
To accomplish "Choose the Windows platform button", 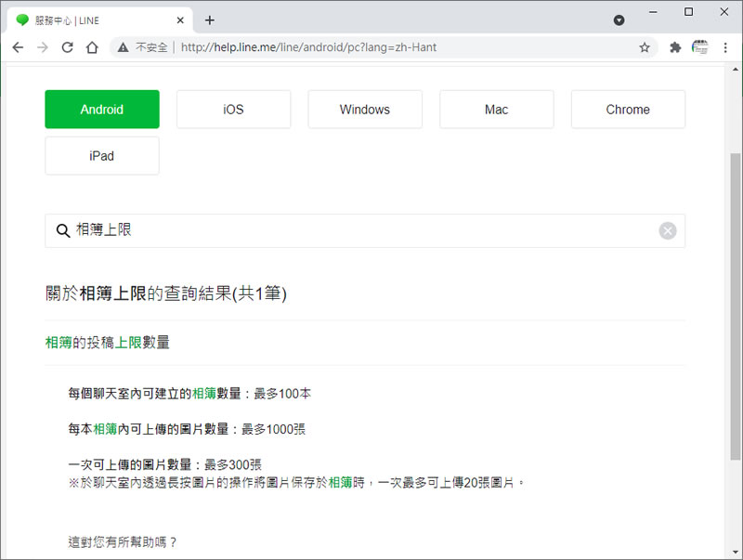I will (x=365, y=110).
